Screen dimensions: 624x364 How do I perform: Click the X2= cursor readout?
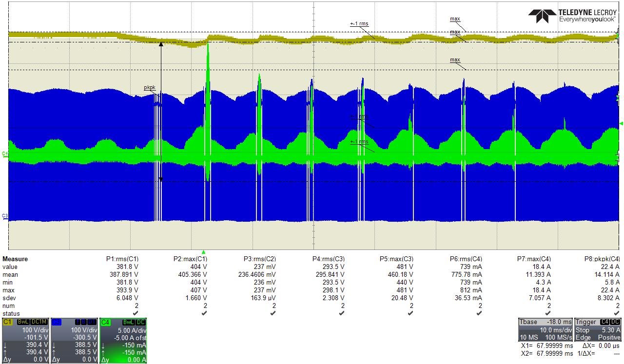click(x=547, y=353)
